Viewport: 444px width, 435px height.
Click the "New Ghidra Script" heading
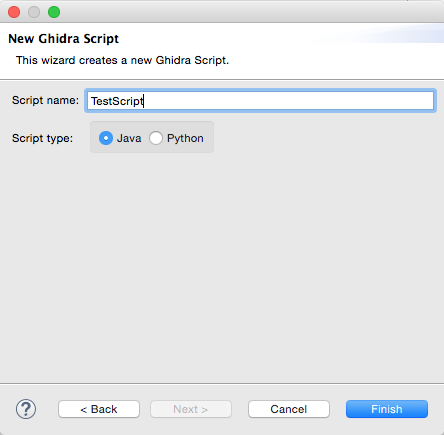click(x=63, y=39)
